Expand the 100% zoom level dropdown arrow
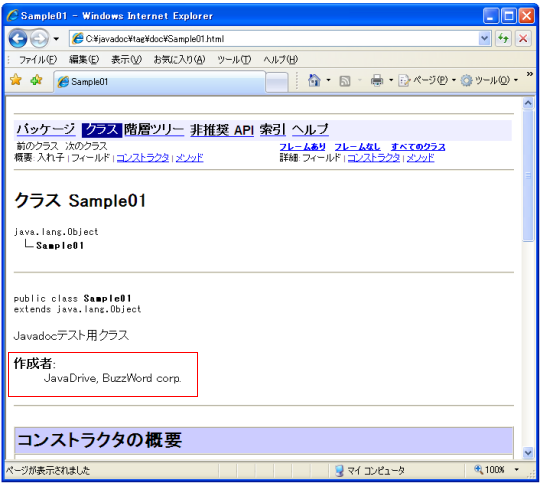The height and width of the screenshot is (483, 540). [x=516, y=469]
